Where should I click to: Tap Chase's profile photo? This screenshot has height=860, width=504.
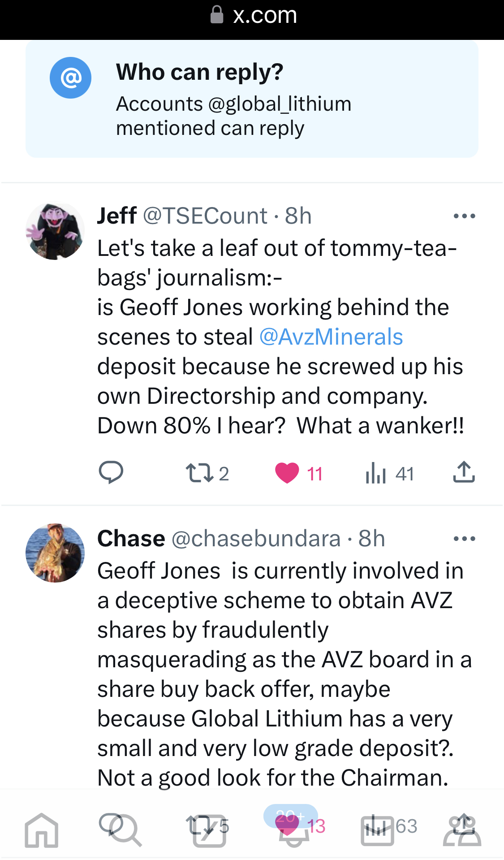tap(55, 553)
